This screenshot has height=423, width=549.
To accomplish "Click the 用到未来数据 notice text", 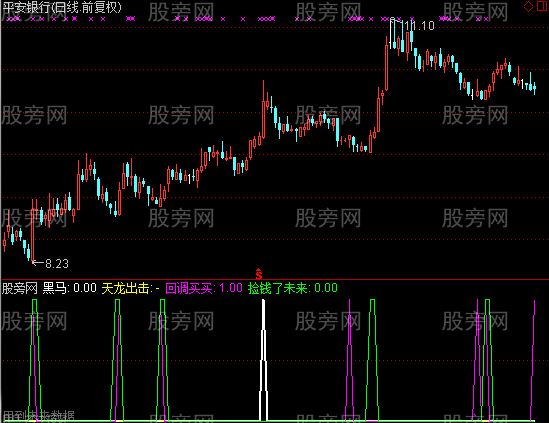I will (x=38, y=416).
